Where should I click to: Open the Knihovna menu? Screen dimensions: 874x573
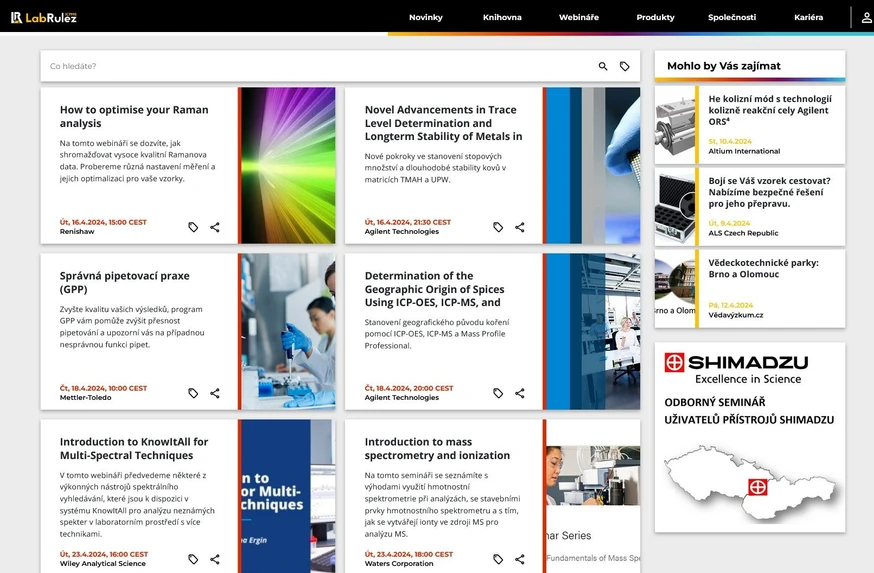coord(502,17)
